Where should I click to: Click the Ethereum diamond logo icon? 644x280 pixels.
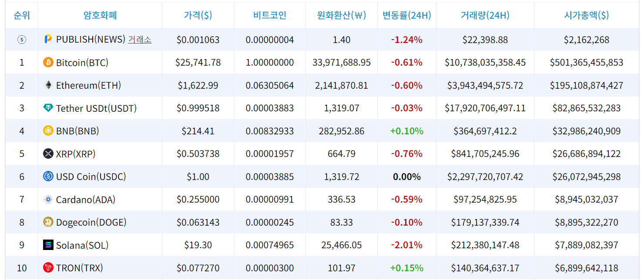pos(48,85)
